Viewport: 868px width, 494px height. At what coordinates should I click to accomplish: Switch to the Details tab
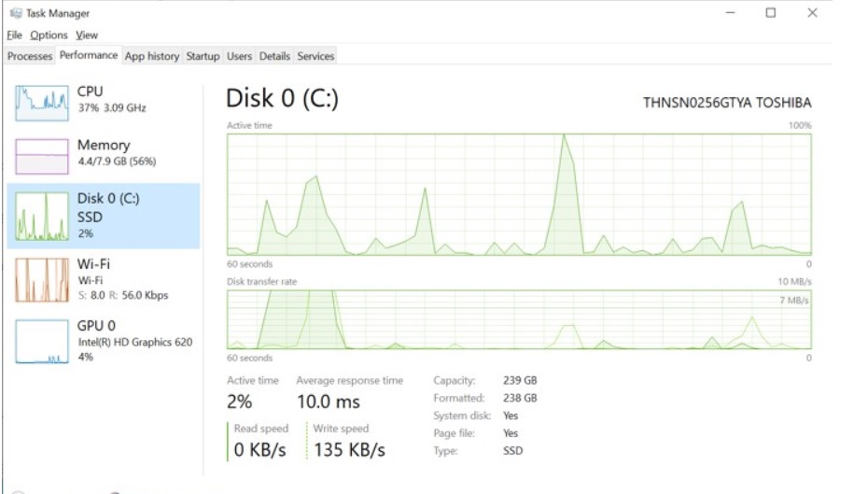[274, 56]
